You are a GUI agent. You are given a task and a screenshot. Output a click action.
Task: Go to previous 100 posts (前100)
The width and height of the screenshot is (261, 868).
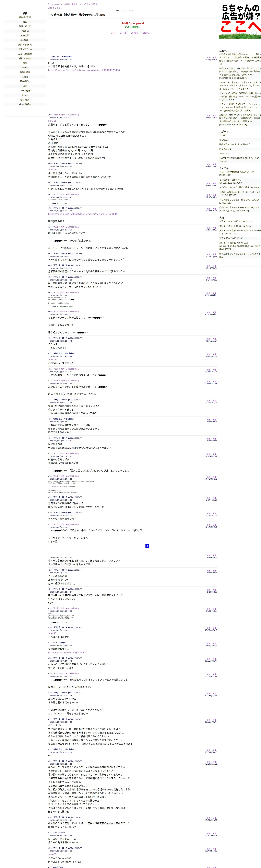[x=123, y=33]
